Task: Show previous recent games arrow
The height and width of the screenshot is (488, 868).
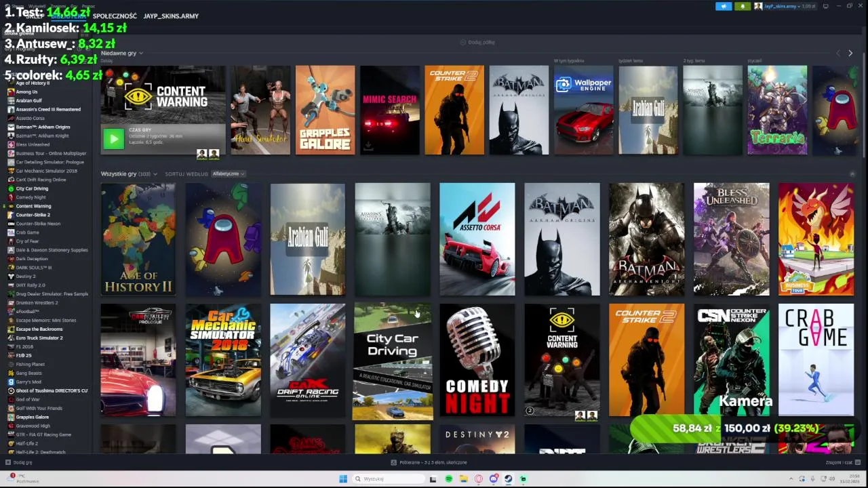Action: pyautogui.click(x=837, y=53)
